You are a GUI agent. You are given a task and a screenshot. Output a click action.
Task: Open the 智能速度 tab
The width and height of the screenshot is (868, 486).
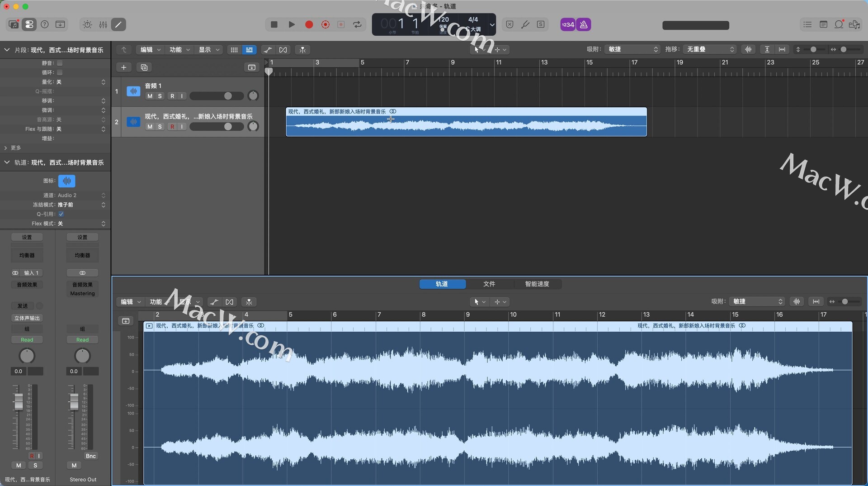[537, 284]
